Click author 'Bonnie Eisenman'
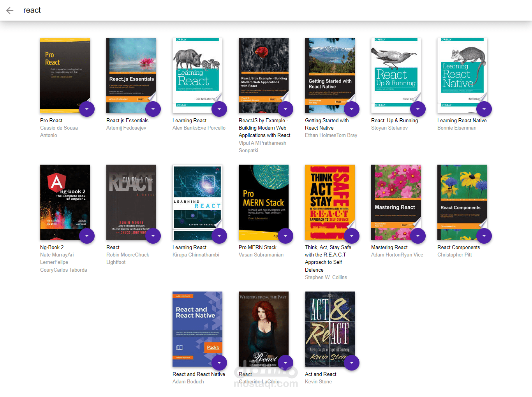The height and width of the screenshot is (397, 532). coord(457,128)
